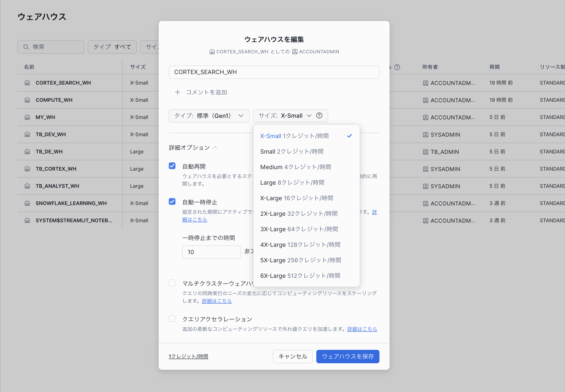
Task: Click the warehouse name input field
Action: [274, 72]
